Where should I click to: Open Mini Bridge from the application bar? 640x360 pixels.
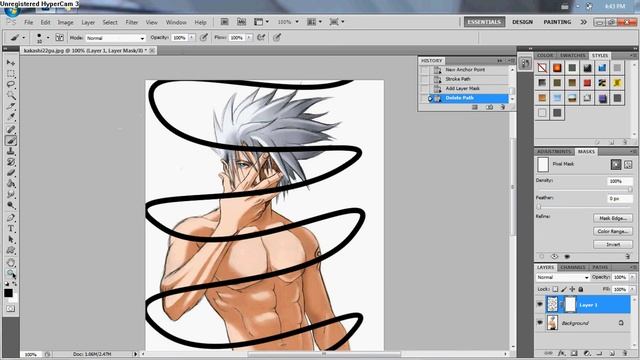(242, 22)
